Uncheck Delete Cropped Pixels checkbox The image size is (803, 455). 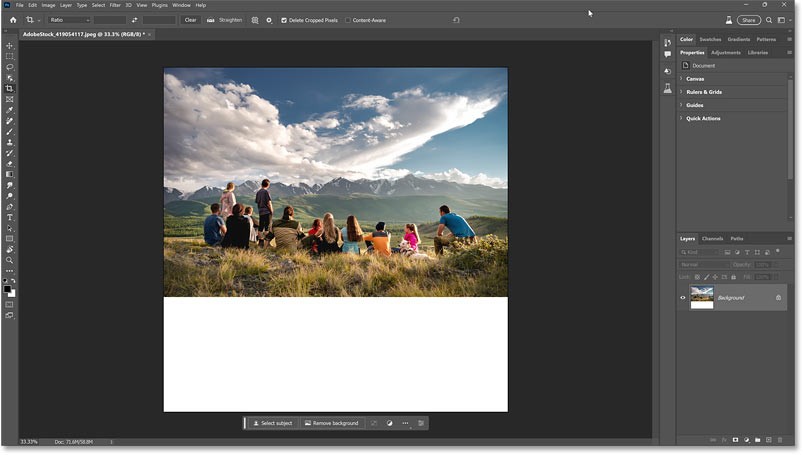(285, 20)
